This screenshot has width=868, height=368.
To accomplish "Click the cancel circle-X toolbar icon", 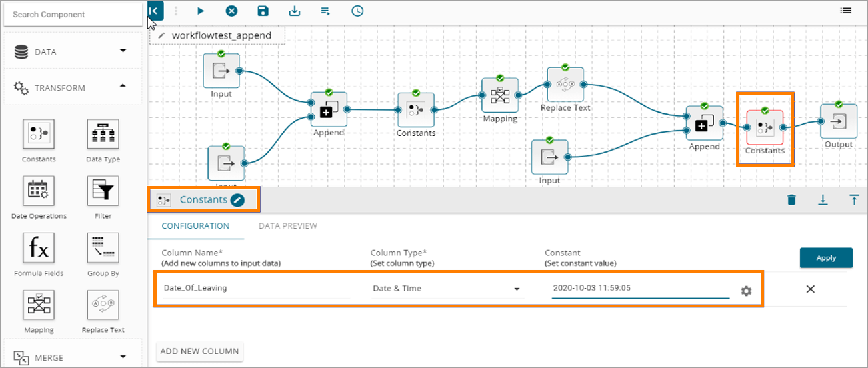I will [231, 11].
